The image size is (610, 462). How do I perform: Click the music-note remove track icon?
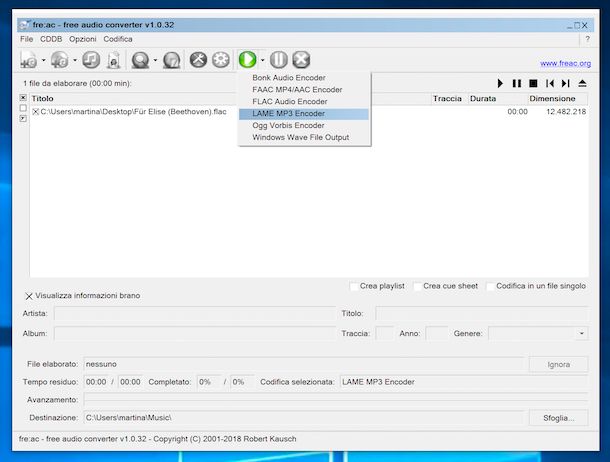click(x=91, y=60)
